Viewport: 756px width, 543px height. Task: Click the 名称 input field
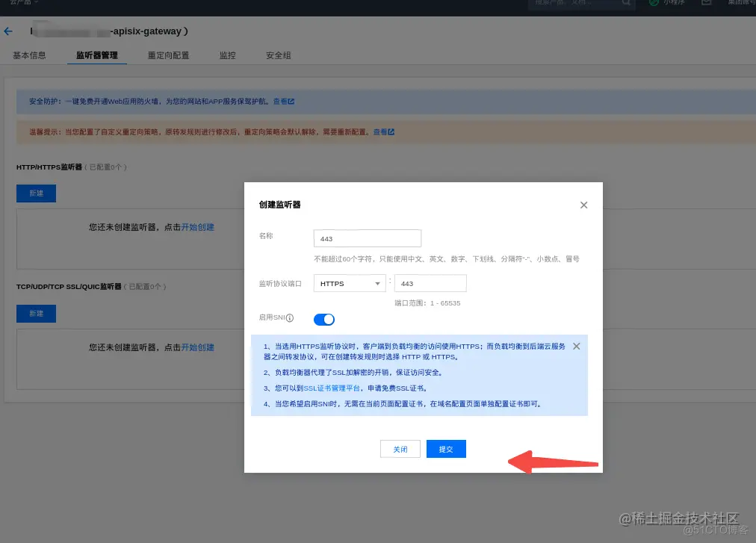coord(368,239)
